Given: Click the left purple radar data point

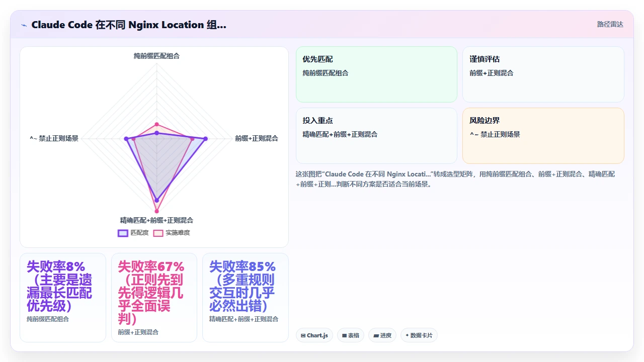Looking at the screenshot, I should point(126,139).
